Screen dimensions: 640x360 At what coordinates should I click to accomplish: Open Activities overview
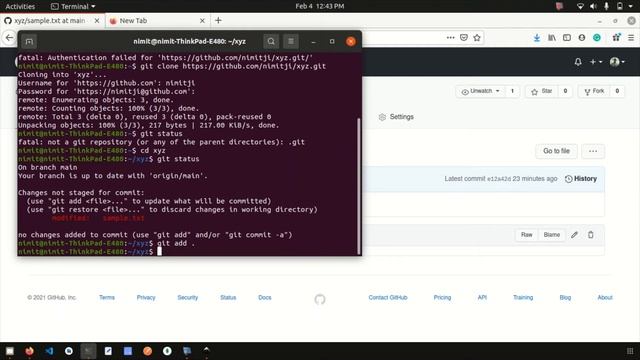point(20,6)
